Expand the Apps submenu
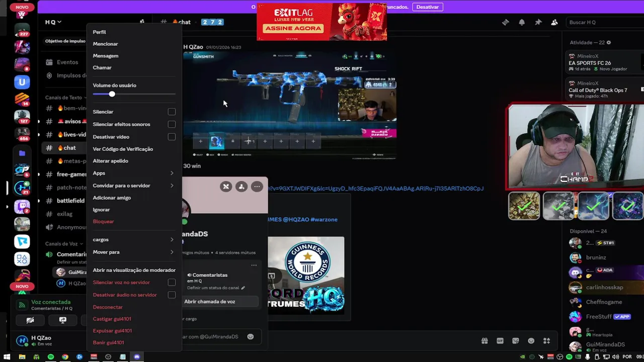 134,173
